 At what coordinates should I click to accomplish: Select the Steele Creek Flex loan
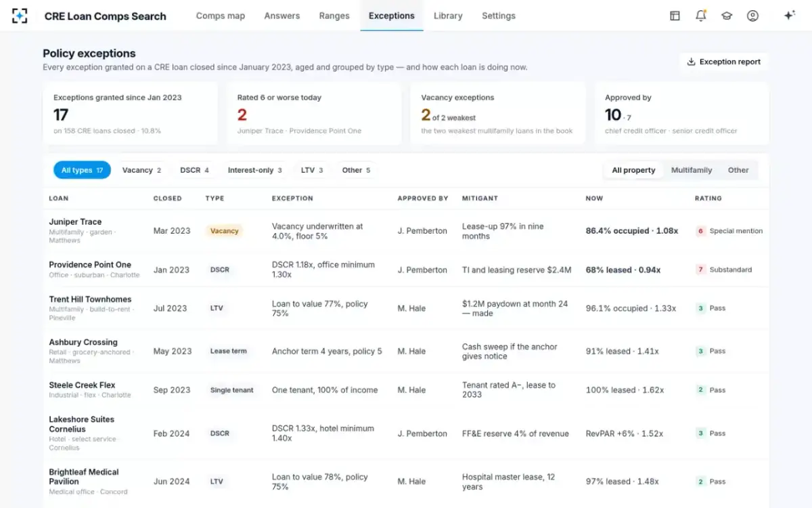click(82, 385)
